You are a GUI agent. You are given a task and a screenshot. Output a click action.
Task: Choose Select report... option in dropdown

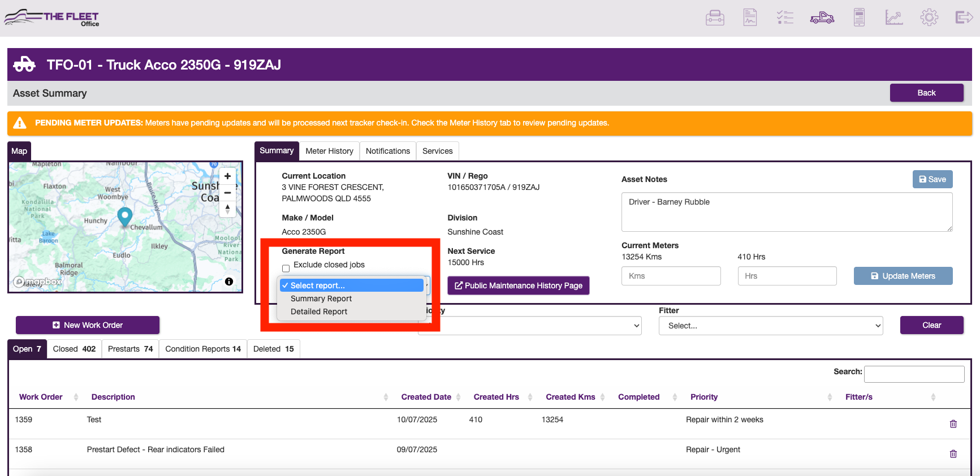click(352, 285)
